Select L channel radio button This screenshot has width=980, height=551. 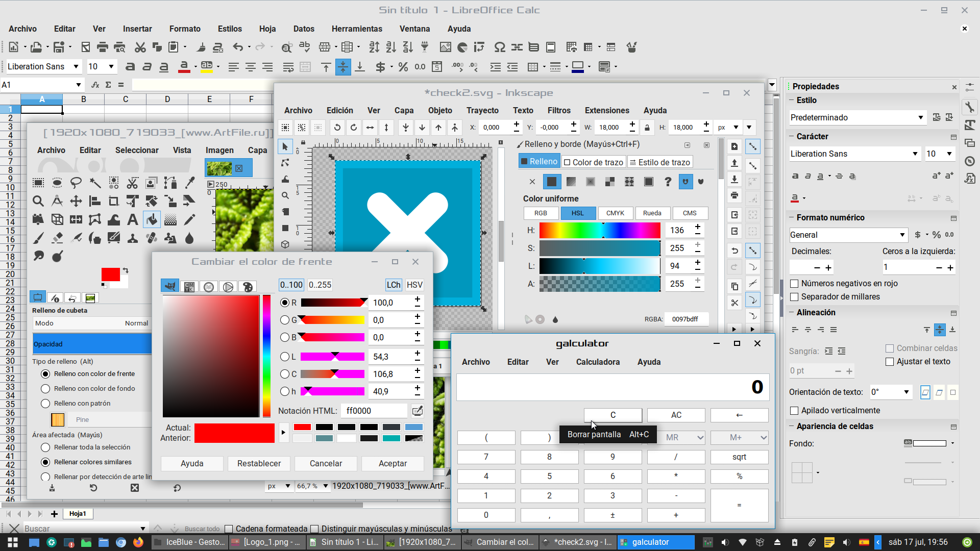pos(285,357)
